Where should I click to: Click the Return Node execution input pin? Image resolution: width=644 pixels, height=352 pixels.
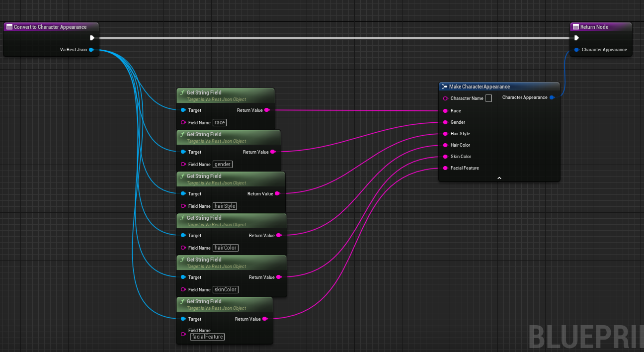pyautogui.click(x=576, y=38)
